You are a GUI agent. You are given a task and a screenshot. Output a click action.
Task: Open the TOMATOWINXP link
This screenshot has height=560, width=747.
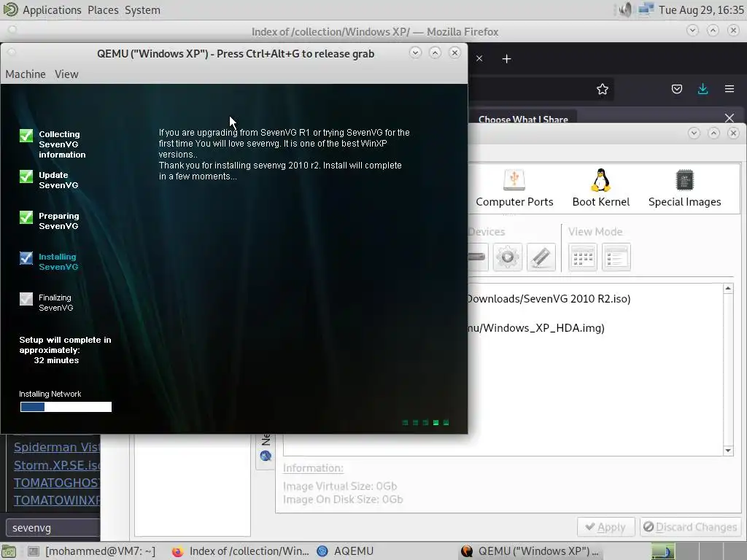pyautogui.click(x=57, y=500)
